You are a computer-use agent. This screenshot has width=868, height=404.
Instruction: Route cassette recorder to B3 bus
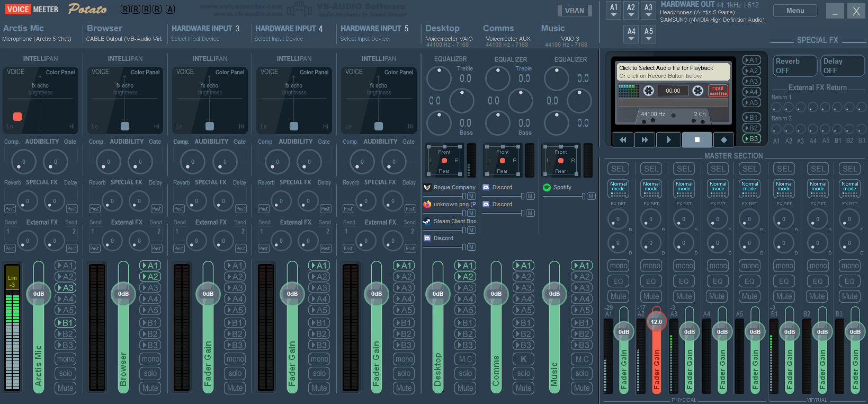pos(751,138)
